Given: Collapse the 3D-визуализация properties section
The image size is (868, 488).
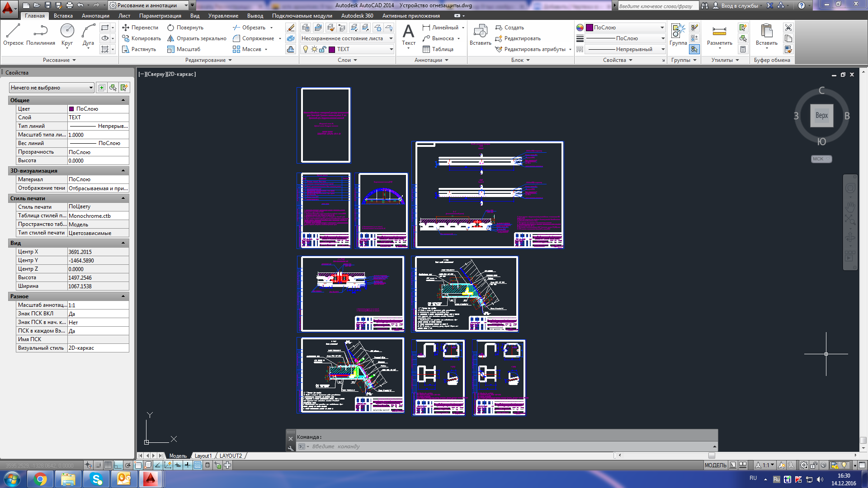Looking at the screenshot, I should [123, 171].
